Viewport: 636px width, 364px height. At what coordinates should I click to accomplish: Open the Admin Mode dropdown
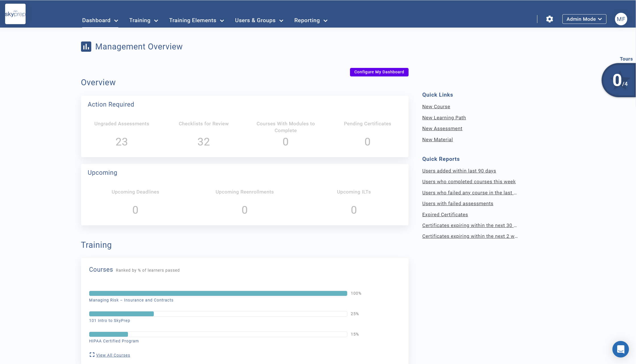pos(584,19)
